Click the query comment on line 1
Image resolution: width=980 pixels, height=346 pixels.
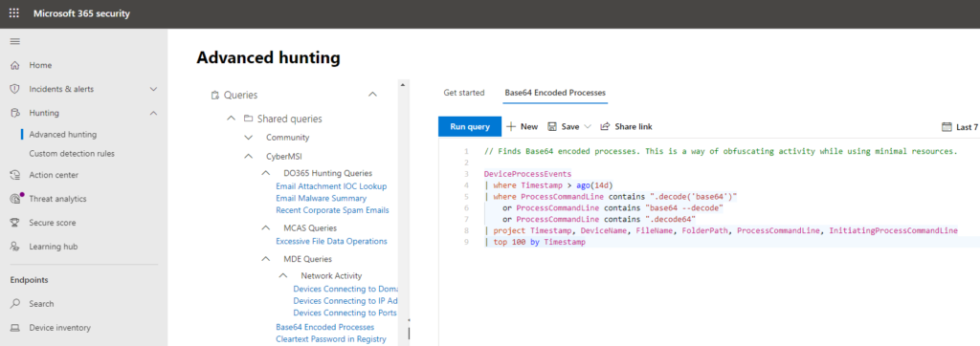(x=721, y=152)
